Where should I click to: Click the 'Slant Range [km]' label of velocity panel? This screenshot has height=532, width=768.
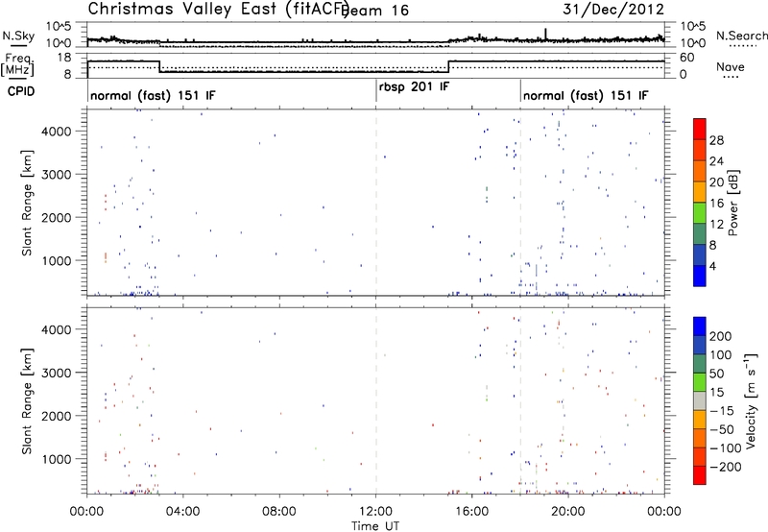27,400
